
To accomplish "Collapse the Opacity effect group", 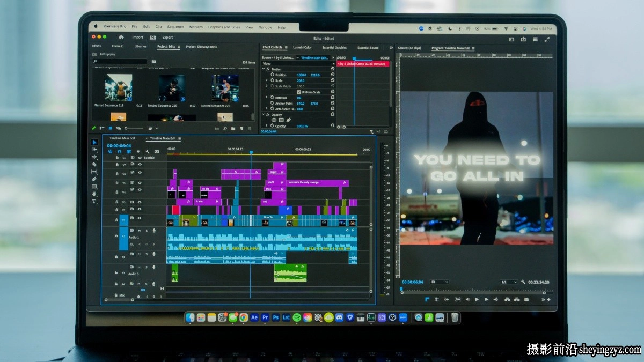I will tap(263, 114).
